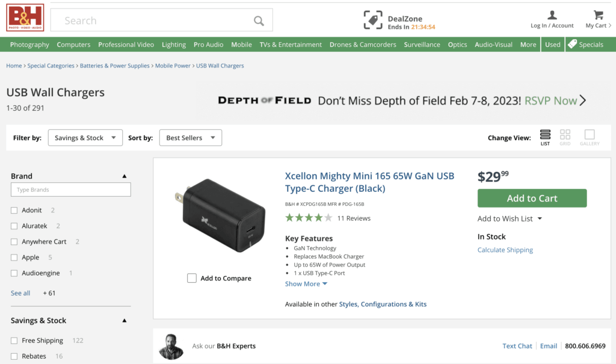Click the product star rating
This screenshot has height=364, width=616.
[x=309, y=218]
